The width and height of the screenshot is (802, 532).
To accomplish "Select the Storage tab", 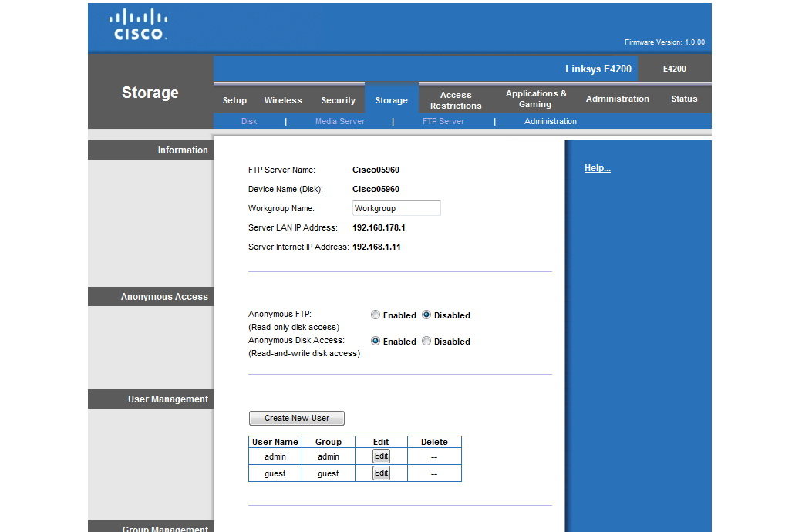I will (391, 100).
